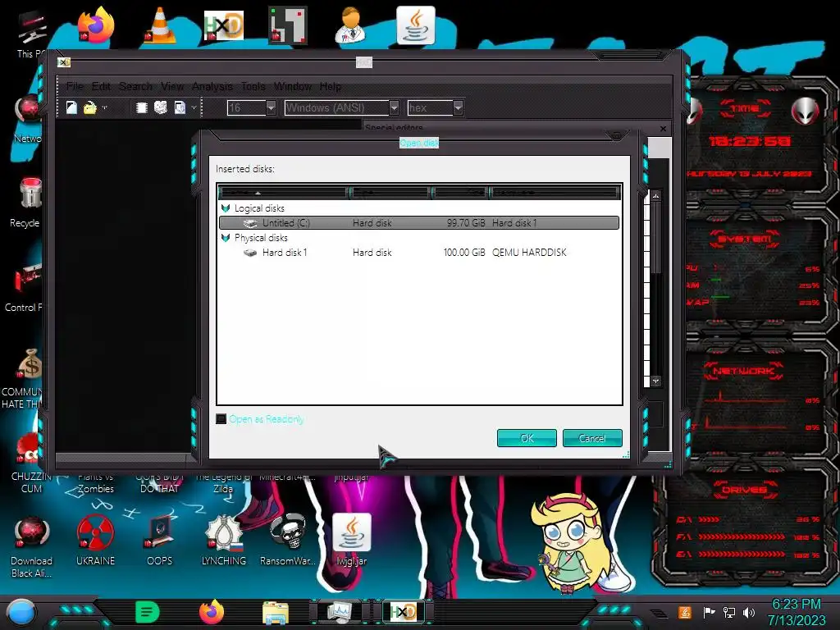
Task: Open the Tools menu in HxD
Action: click(253, 86)
